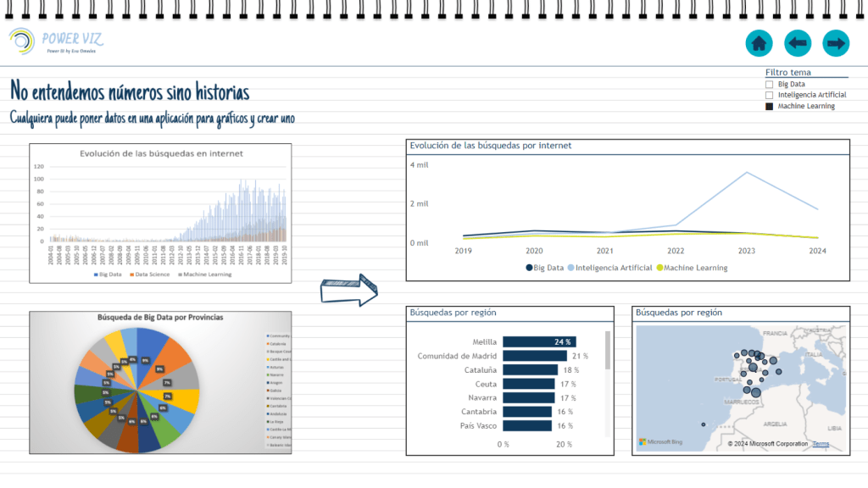Viewport: 868px width, 488px height.
Task: Click the Filtro tema slicer header
Action: click(788, 73)
